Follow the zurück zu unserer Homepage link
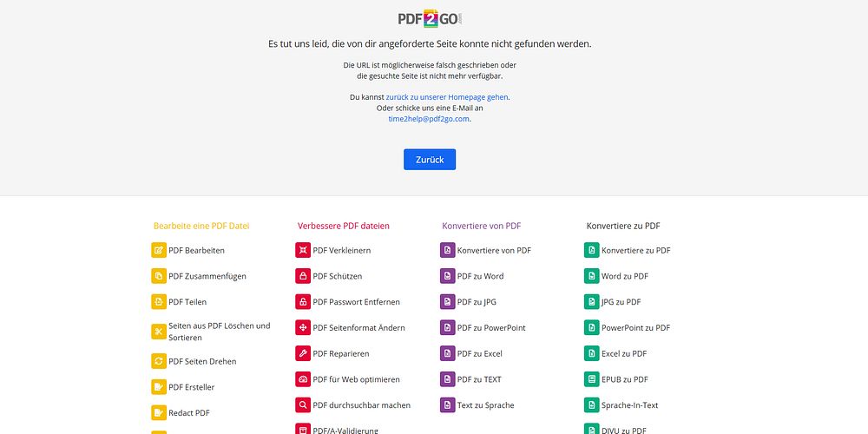Image resolution: width=868 pixels, height=434 pixels. tap(447, 97)
